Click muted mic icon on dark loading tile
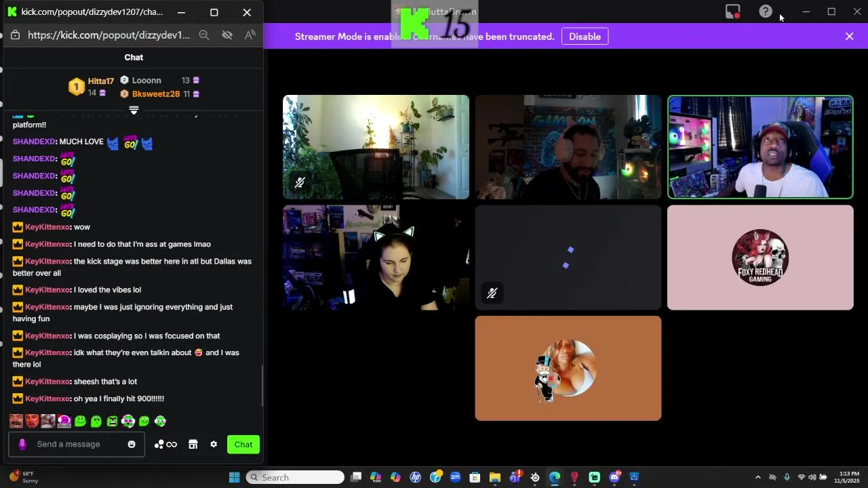The width and height of the screenshot is (868, 488). click(x=492, y=293)
